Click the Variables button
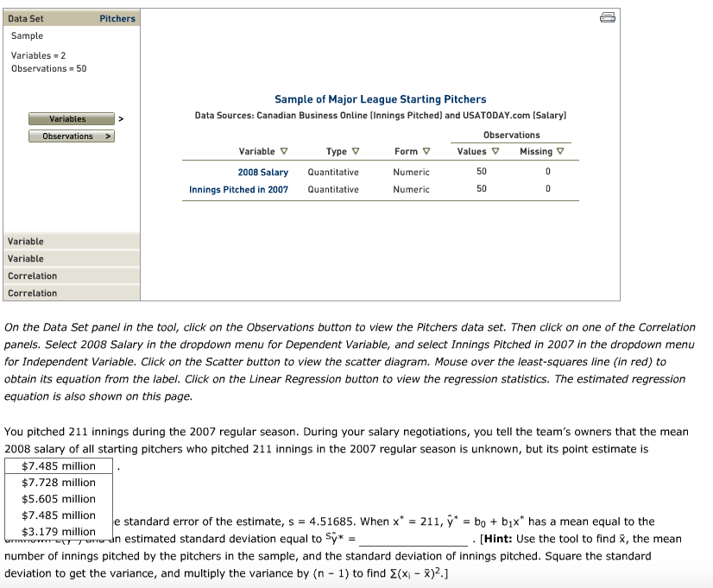The height and width of the screenshot is (588, 713). click(x=71, y=118)
